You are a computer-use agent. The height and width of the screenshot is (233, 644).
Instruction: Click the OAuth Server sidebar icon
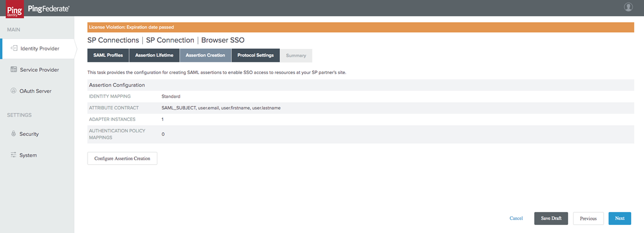click(x=13, y=91)
